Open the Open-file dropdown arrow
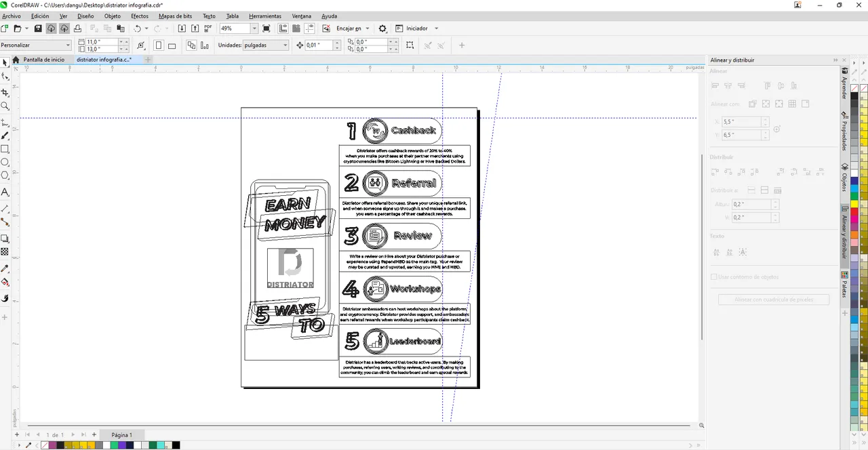 click(26, 28)
